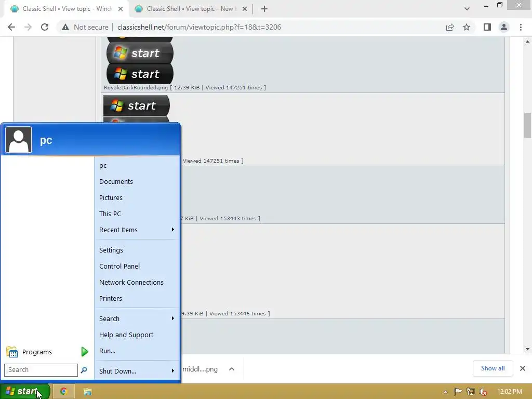Click the page vertical scrollbar thumb
Viewport: 532px width, 399px height.
pyautogui.click(x=527, y=125)
